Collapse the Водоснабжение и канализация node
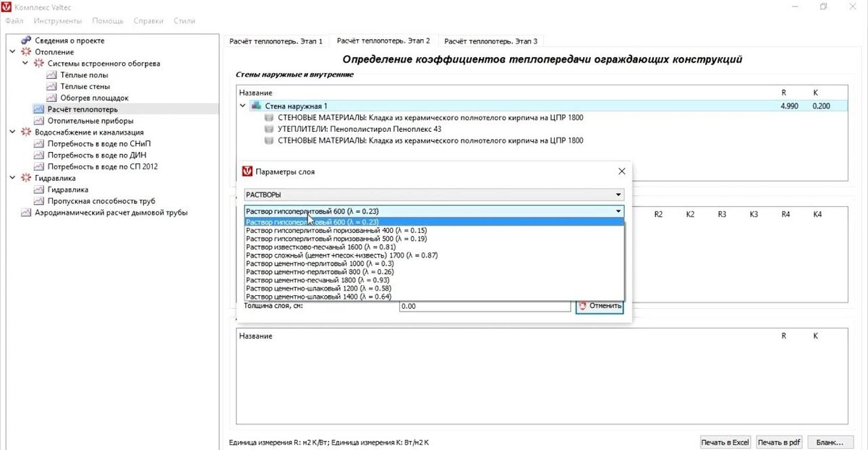Image resolution: width=868 pixels, height=450 pixels. point(13,132)
